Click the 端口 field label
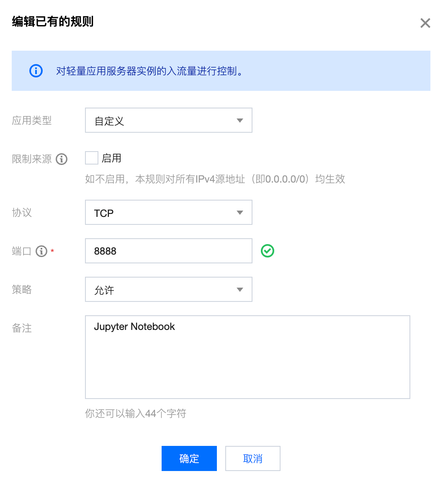The width and height of the screenshot is (448, 484). point(22,251)
